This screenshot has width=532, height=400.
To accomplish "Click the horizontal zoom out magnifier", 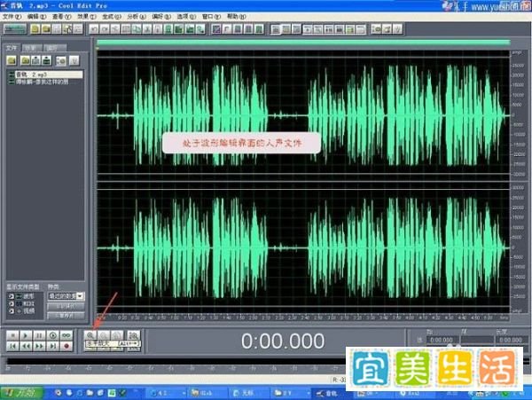I will 104,335.
